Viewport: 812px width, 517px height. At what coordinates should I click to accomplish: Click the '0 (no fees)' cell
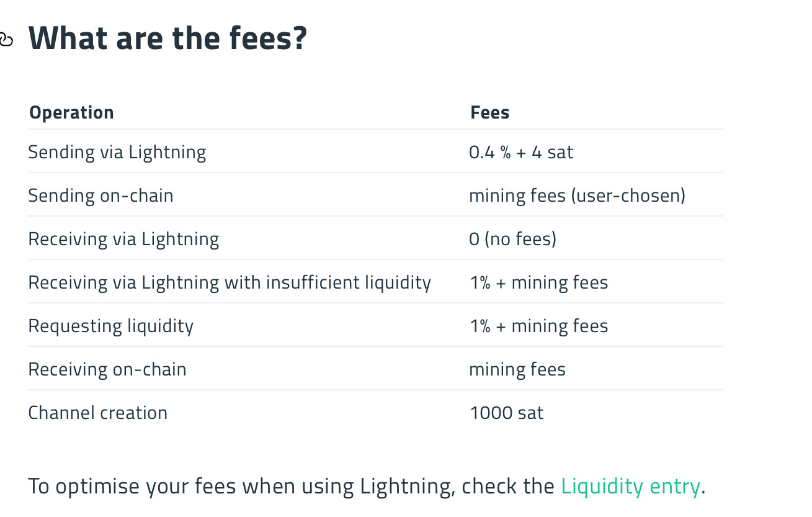pos(512,239)
